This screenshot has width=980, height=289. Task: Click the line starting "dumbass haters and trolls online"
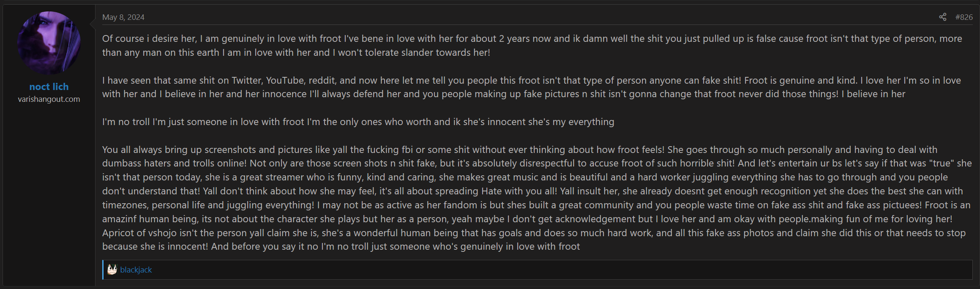537,163
